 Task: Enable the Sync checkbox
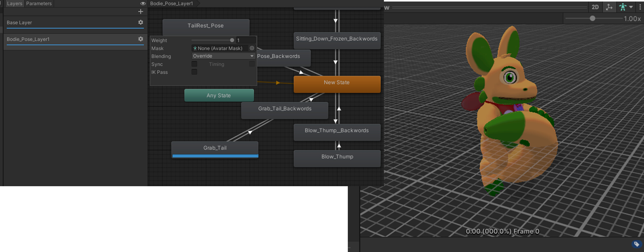point(194,64)
